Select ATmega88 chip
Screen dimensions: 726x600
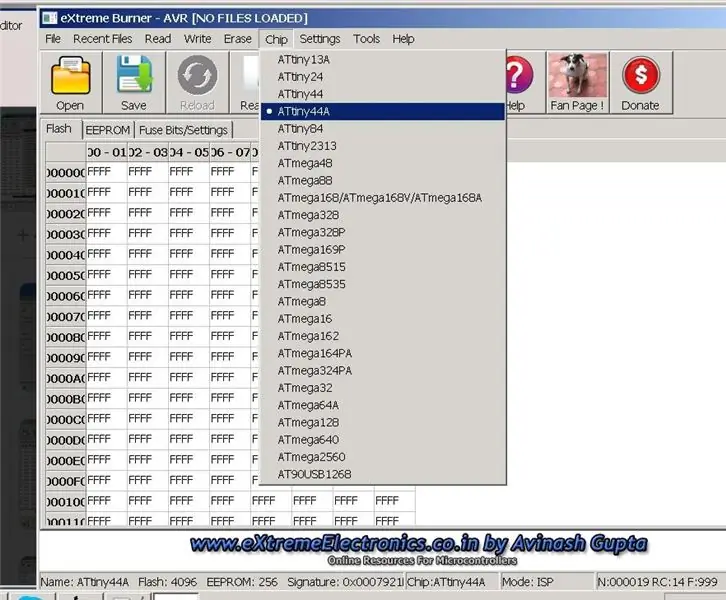click(383, 181)
